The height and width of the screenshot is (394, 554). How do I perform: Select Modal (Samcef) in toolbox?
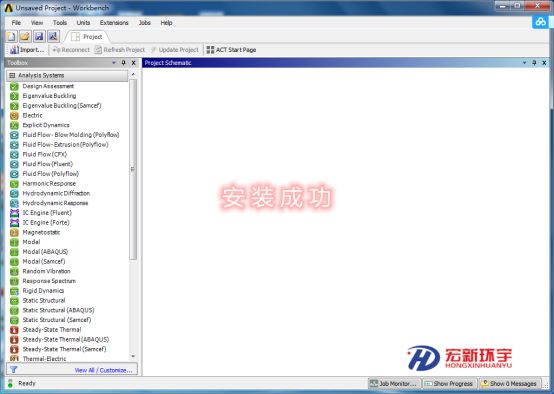coord(44,261)
